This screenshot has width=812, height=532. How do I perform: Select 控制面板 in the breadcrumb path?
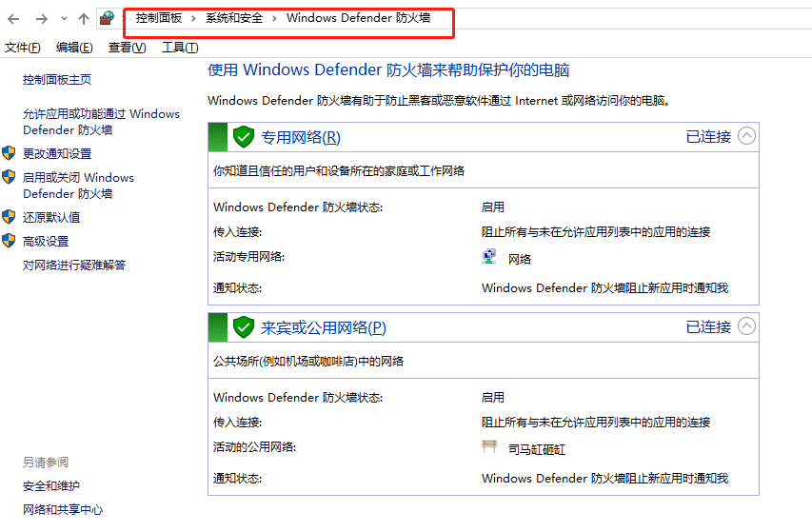(x=159, y=18)
